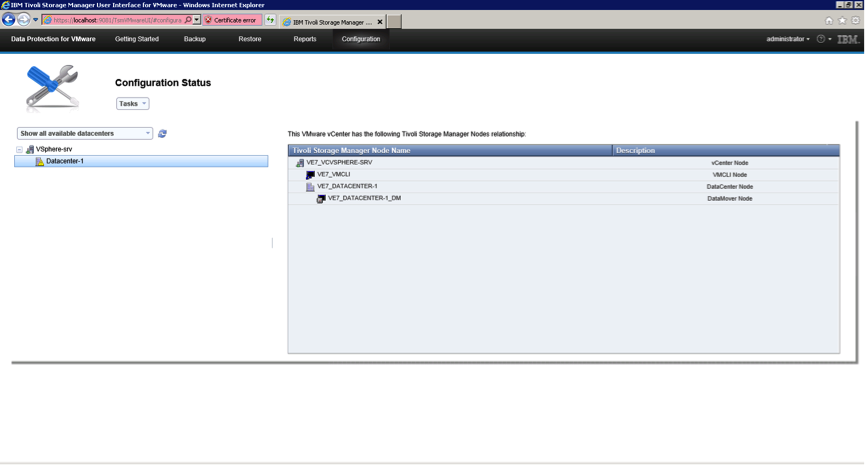Image resolution: width=865 pixels, height=465 pixels.
Task: Open the Show all available datacenters combo box
Action: coord(85,133)
